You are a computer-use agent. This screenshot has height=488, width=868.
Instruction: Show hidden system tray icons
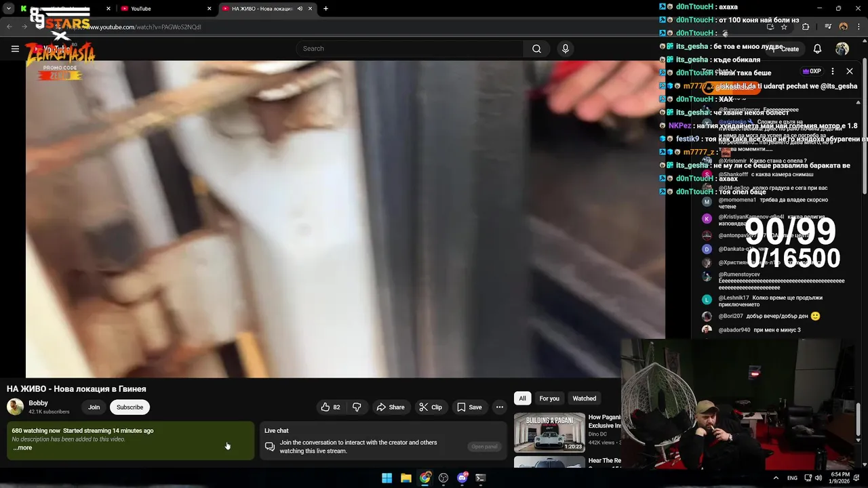click(x=776, y=478)
